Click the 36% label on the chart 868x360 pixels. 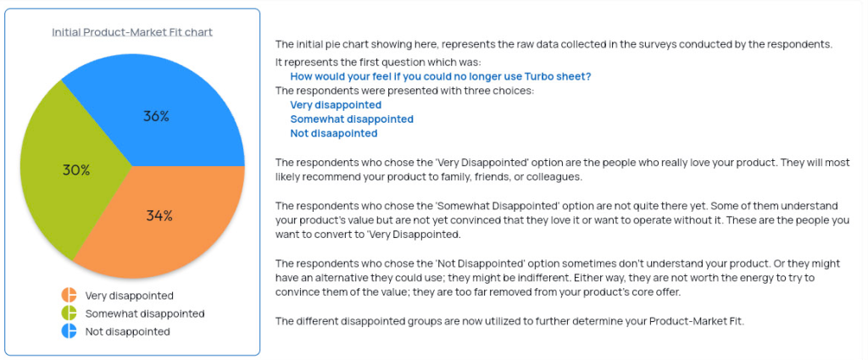[x=156, y=117]
